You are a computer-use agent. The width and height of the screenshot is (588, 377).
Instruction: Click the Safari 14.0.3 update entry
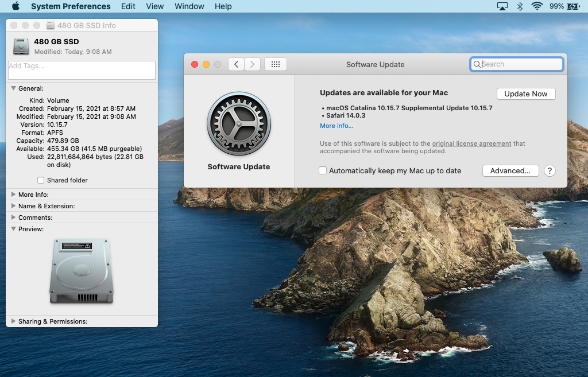click(345, 115)
